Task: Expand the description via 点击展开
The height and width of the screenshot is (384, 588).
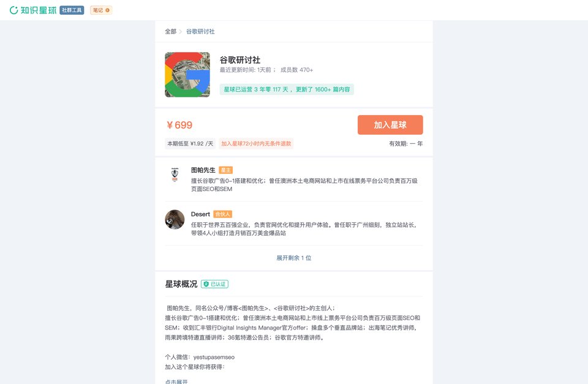Action: point(176,382)
